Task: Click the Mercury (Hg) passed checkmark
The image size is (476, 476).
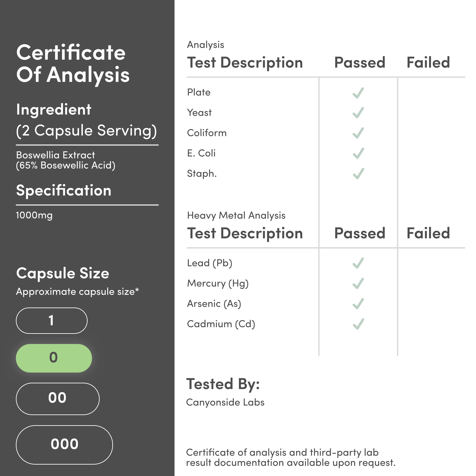Action: (x=358, y=283)
